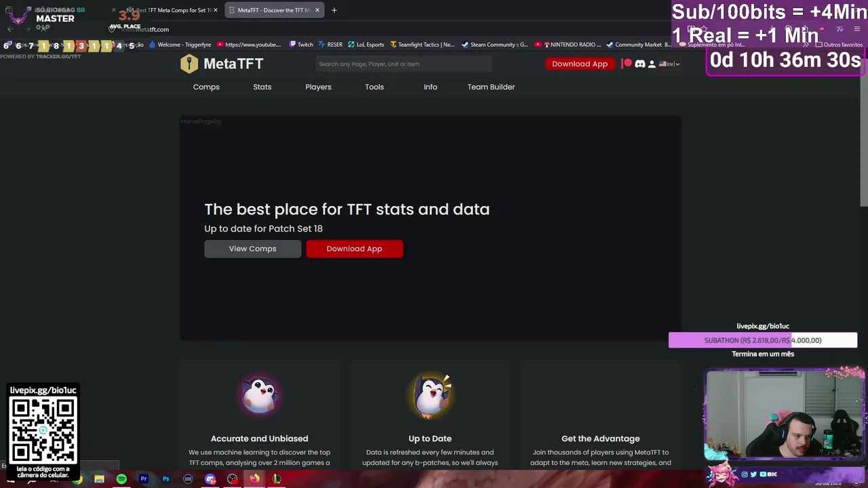
Task: Open the Stats navigation menu
Action: (262, 87)
